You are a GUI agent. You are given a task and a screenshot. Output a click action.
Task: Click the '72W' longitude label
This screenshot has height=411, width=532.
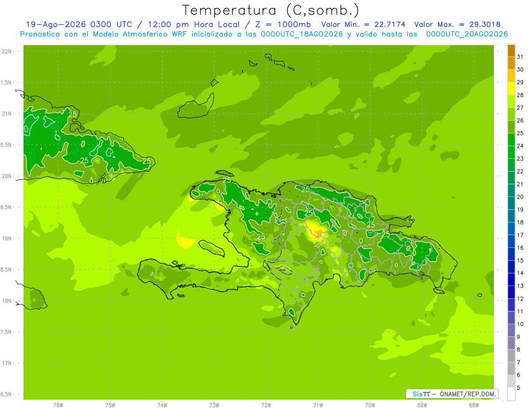(x=266, y=405)
